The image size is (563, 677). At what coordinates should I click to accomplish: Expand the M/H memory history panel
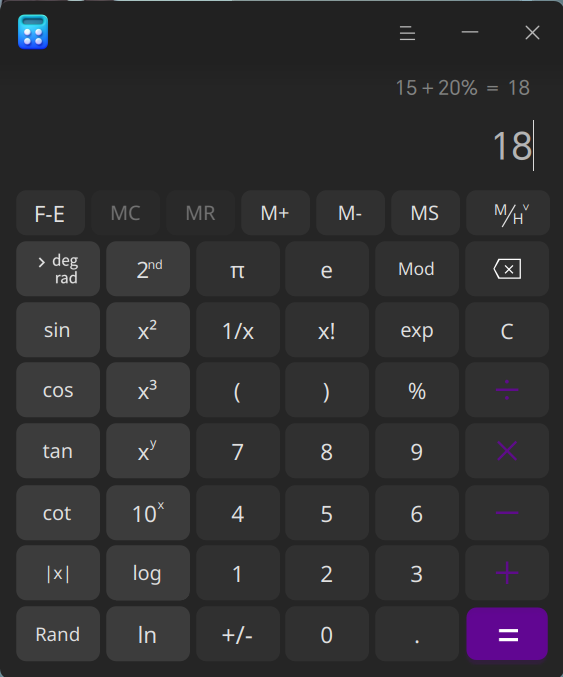point(508,213)
